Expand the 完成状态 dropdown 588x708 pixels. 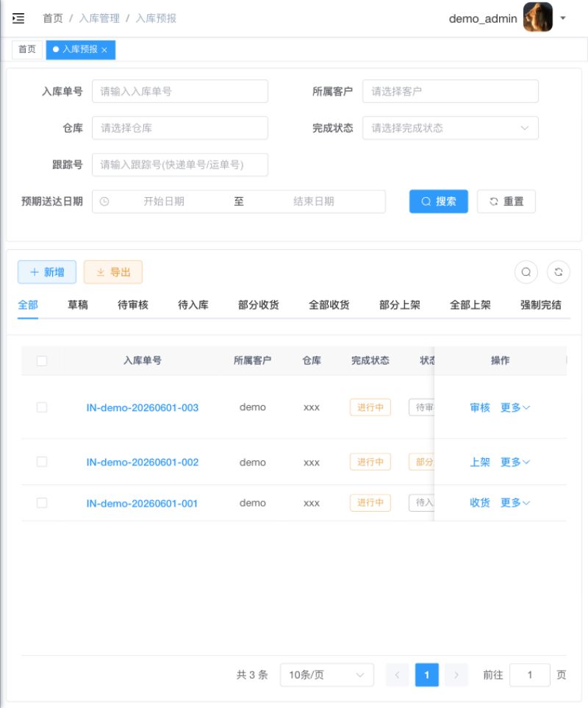click(451, 128)
